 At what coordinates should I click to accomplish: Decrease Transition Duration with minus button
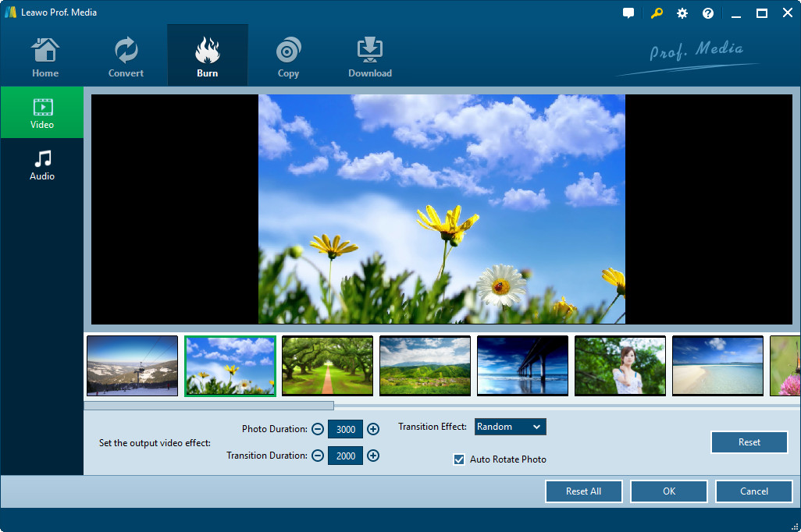[318, 456]
